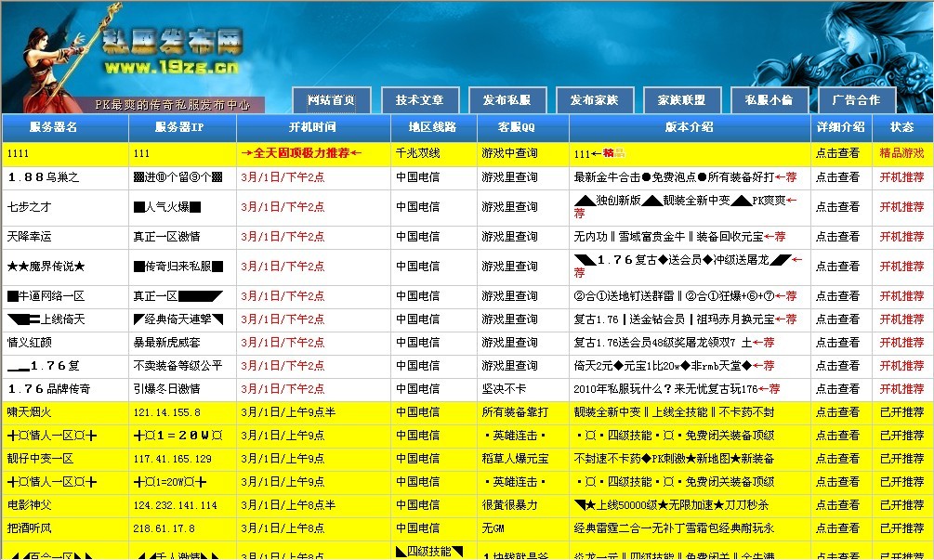Click the 家族联盟 navigation button

682,99
